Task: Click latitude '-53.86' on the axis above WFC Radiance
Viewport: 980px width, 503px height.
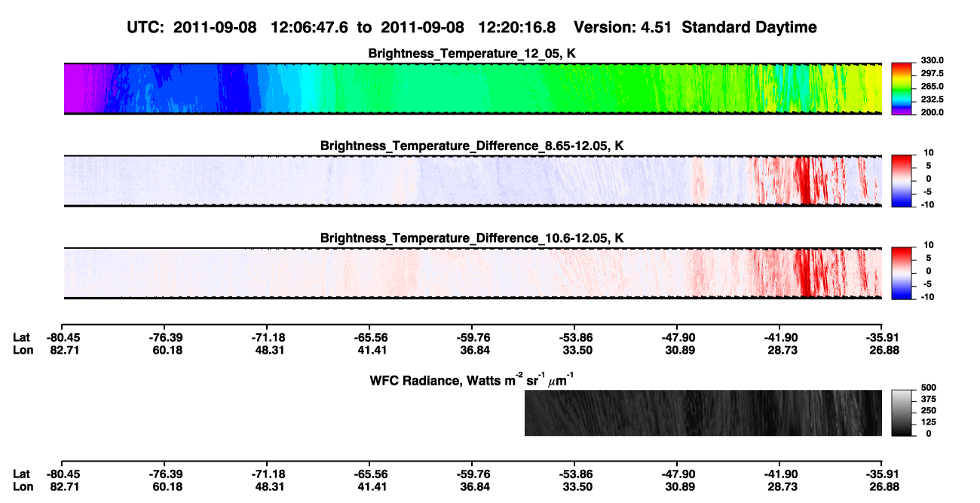Action: coord(575,338)
